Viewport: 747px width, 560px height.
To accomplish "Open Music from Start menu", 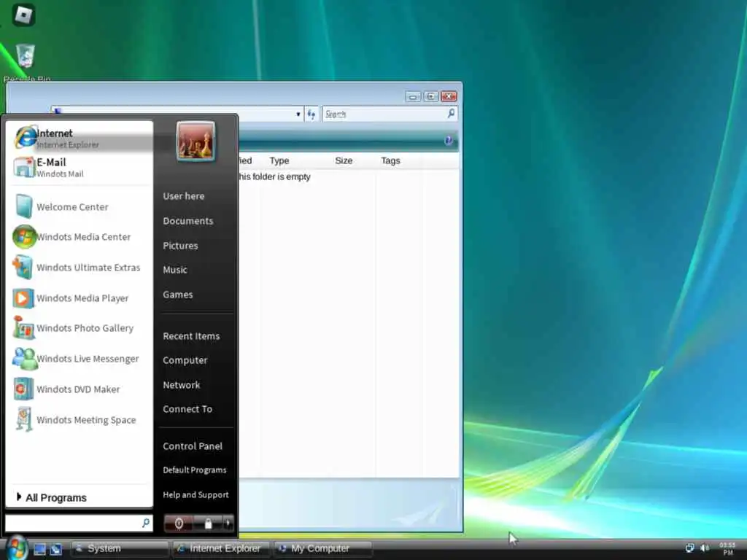I will coord(175,270).
